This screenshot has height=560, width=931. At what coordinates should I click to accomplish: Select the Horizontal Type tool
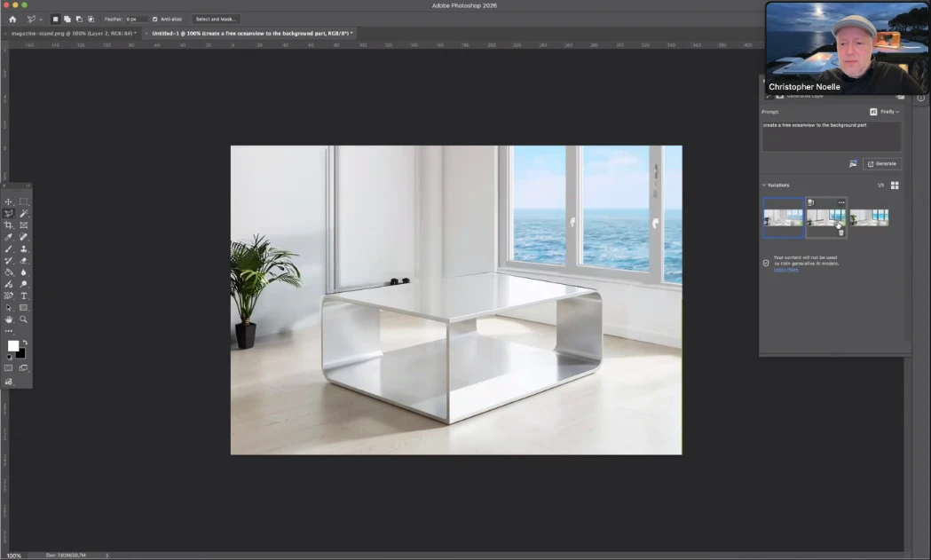(24, 296)
